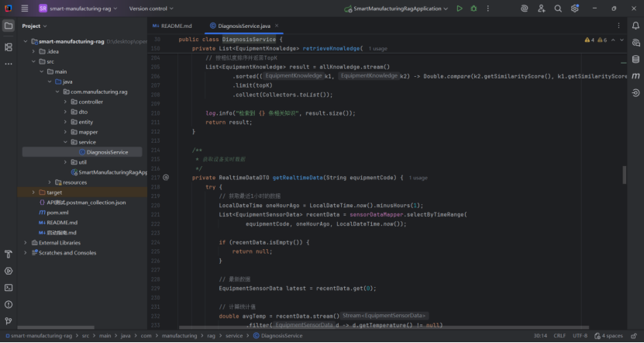Collapse the service package
This screenshot has height=343, width=644.
point(65,142)
